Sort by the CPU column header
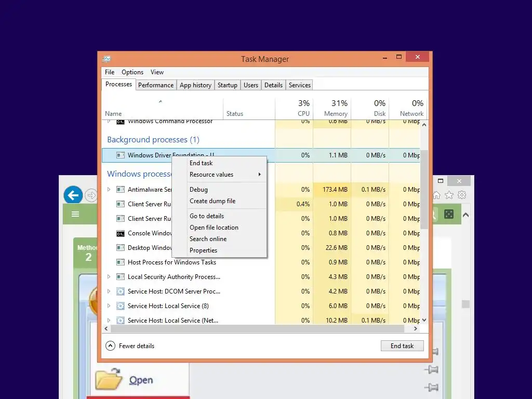The width and height of the screenshot is (532, 399). [294, 108]
